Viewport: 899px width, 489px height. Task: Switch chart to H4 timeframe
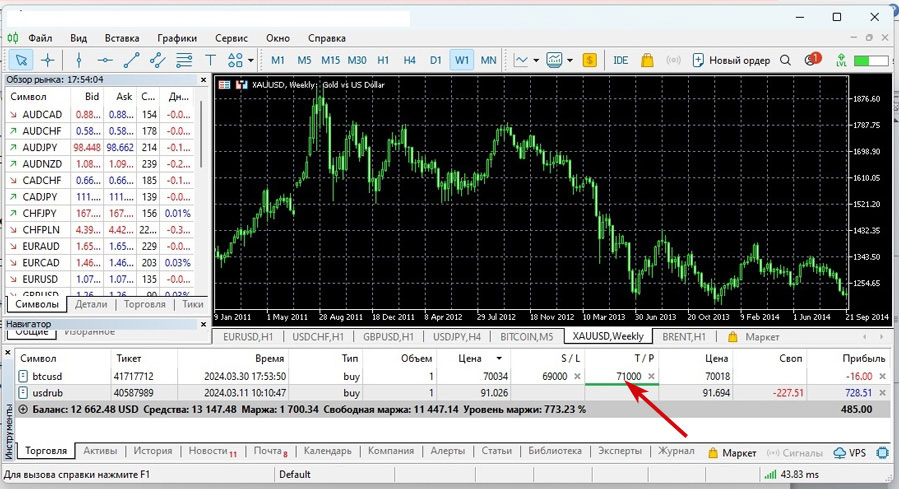409,60
